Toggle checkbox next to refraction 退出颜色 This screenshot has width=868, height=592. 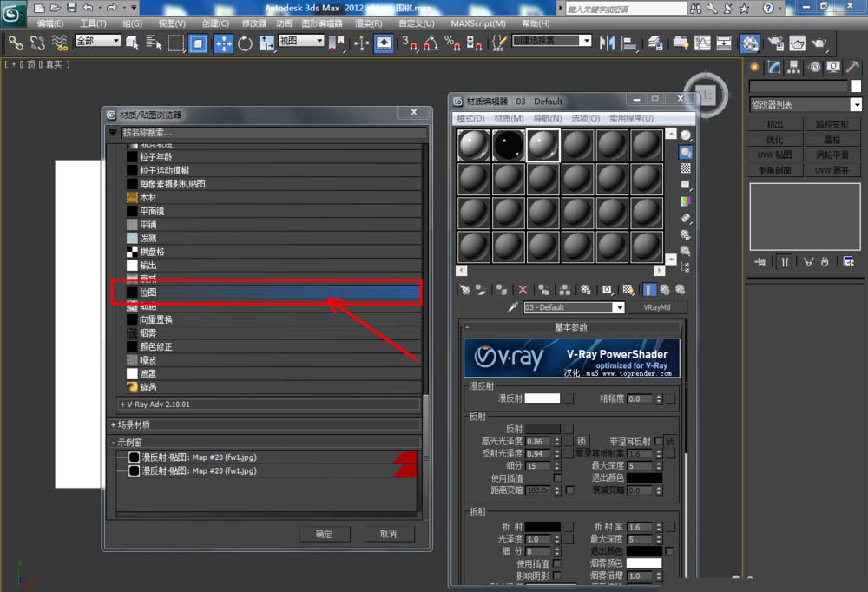[x=670, y=551]
